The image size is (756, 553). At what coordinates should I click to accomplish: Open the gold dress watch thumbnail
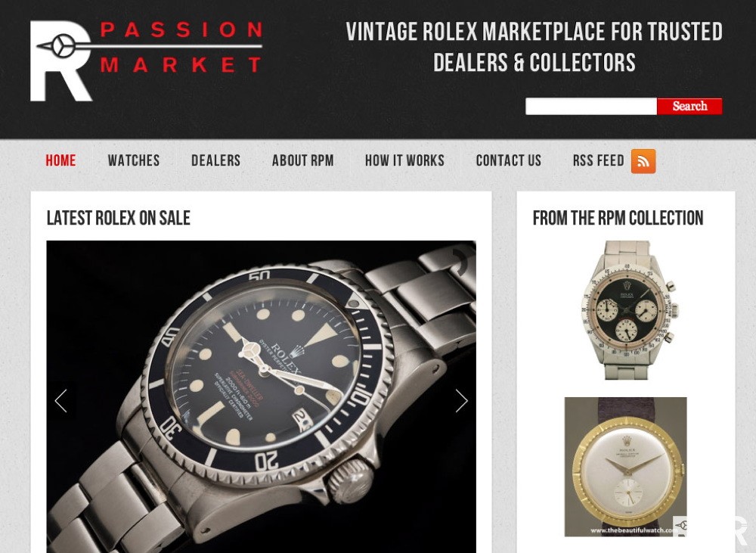(626, 467)
